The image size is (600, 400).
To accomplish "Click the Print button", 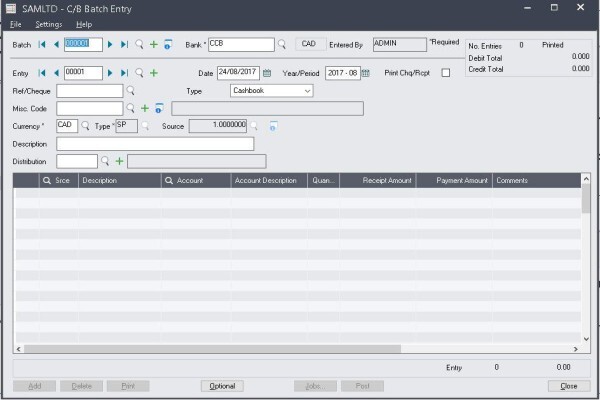I will point(128,386).
